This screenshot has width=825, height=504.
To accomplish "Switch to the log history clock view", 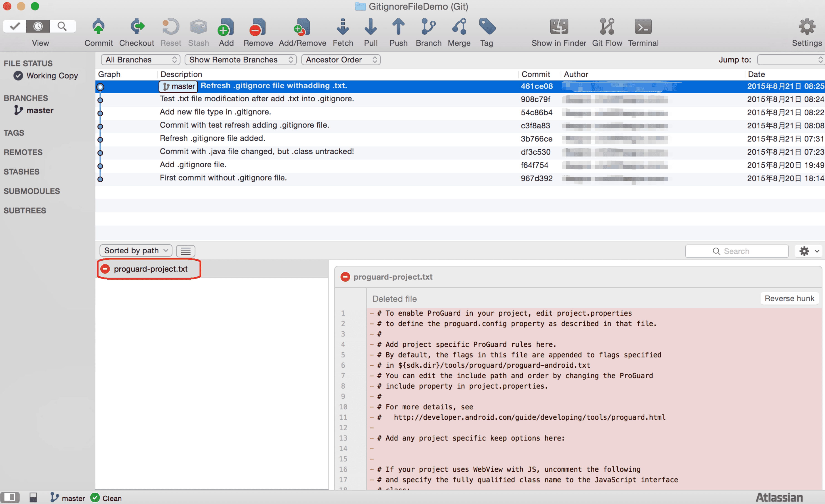I will click(x=38, y=26).
